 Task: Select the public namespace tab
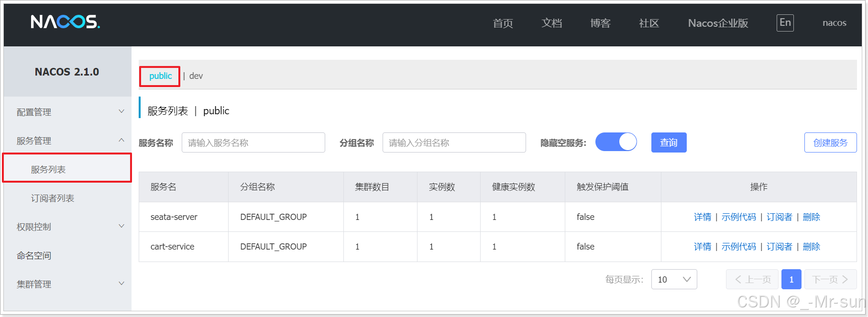pyautogui.click(x=160, y=76)
